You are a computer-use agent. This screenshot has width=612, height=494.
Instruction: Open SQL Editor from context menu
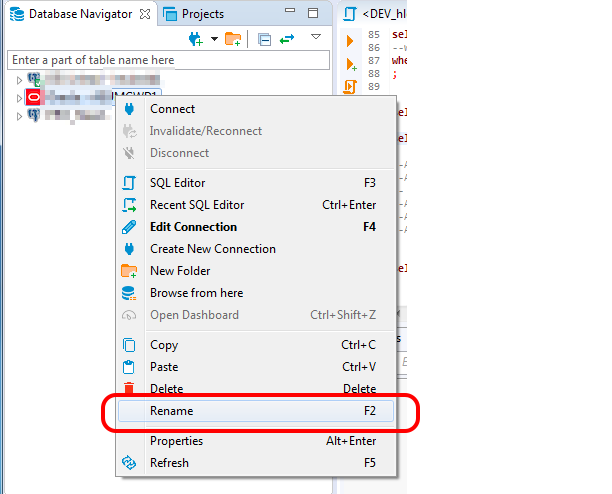coord(256,183)
